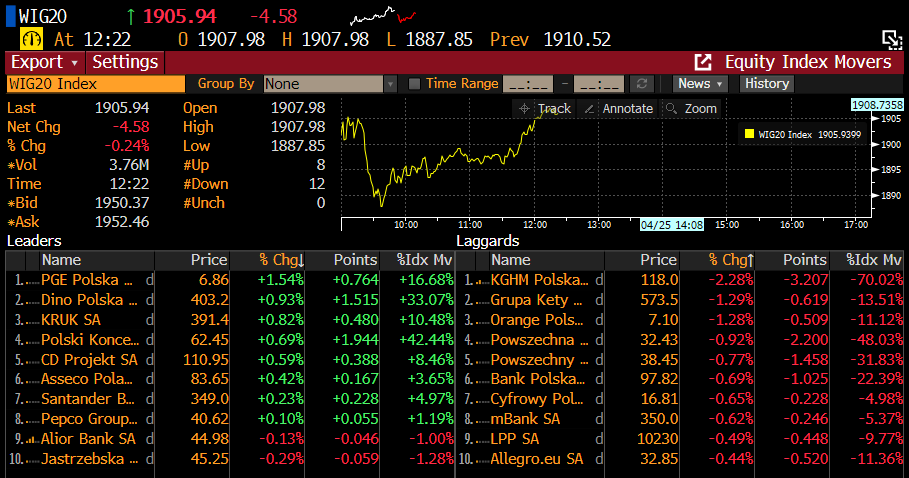Click the Zoom magnifier on chart
The height and width of the screenshot is (478, 909).
coord(691,108)
